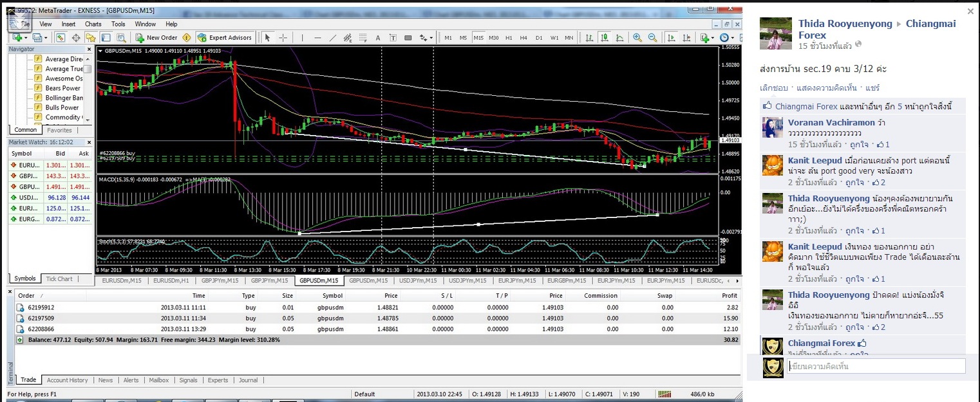Select the Equidistant Channel tool
Screen dimensions: 980x402
coord(348,37)
